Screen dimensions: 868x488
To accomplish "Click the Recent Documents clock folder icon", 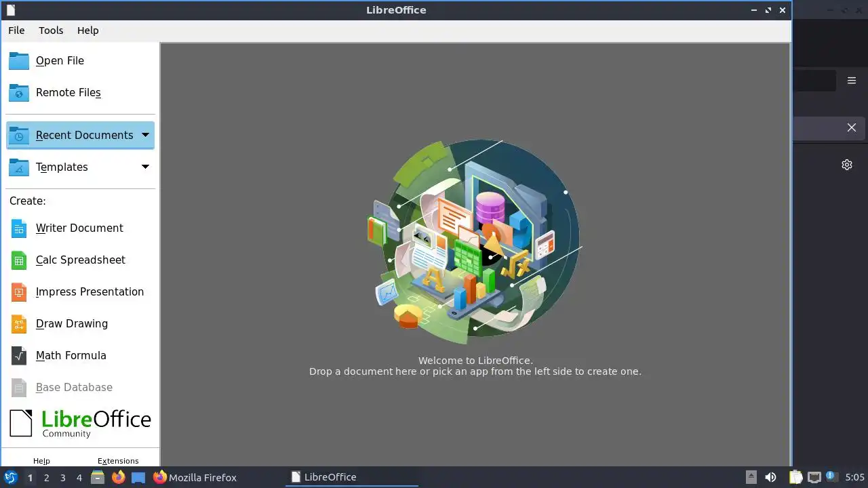I will coord(19,136).
